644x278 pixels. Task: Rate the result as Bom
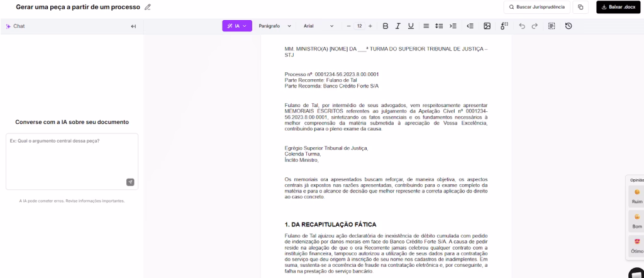[x=636, y=221]
